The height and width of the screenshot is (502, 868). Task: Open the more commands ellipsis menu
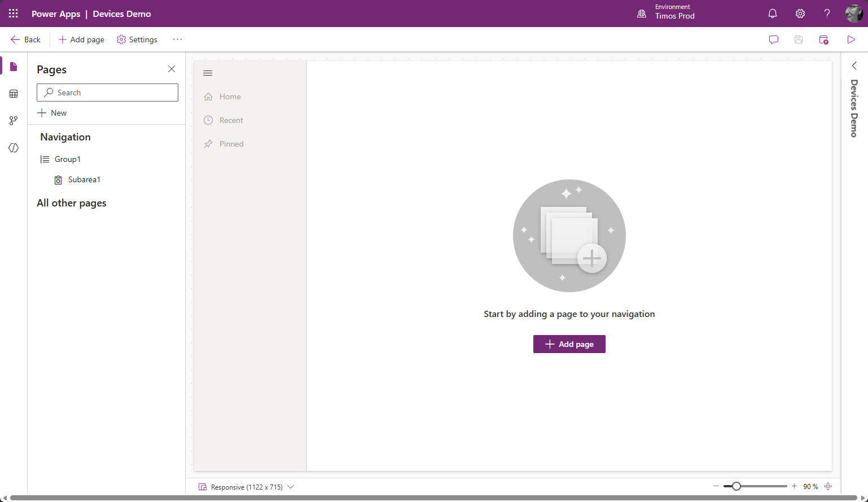[x=178, y=39]
